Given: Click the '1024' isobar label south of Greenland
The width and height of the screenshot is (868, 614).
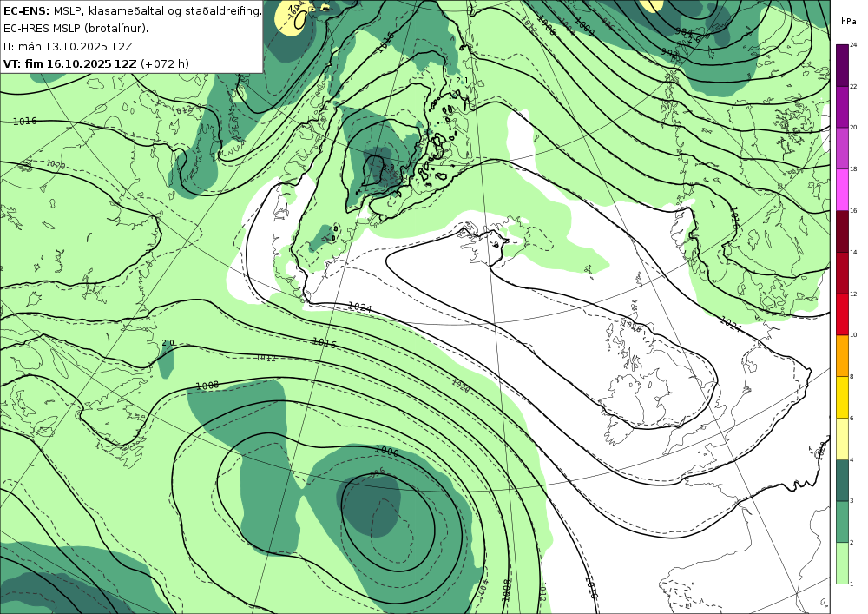Looking at the screenshot, I should [360, 307].
